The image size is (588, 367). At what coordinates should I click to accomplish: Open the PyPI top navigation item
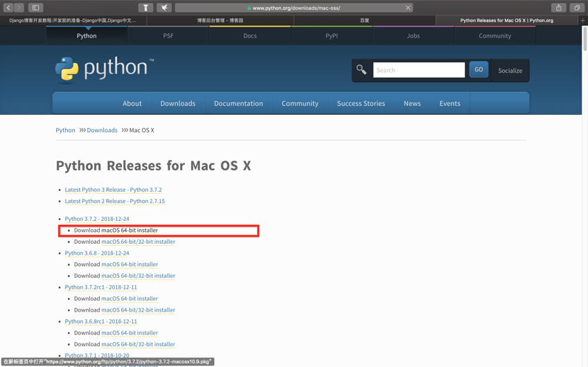[x=332, y=35]
